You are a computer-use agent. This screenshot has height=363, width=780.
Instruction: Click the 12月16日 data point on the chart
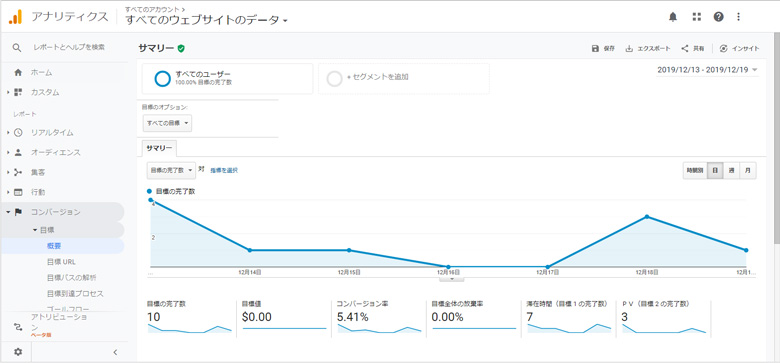(x=448, y=267)
